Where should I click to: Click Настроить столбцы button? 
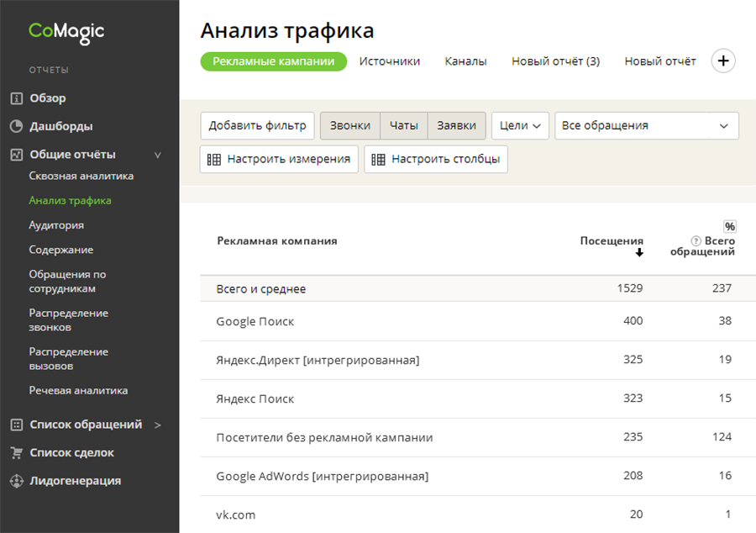click(x=435, y=159)
